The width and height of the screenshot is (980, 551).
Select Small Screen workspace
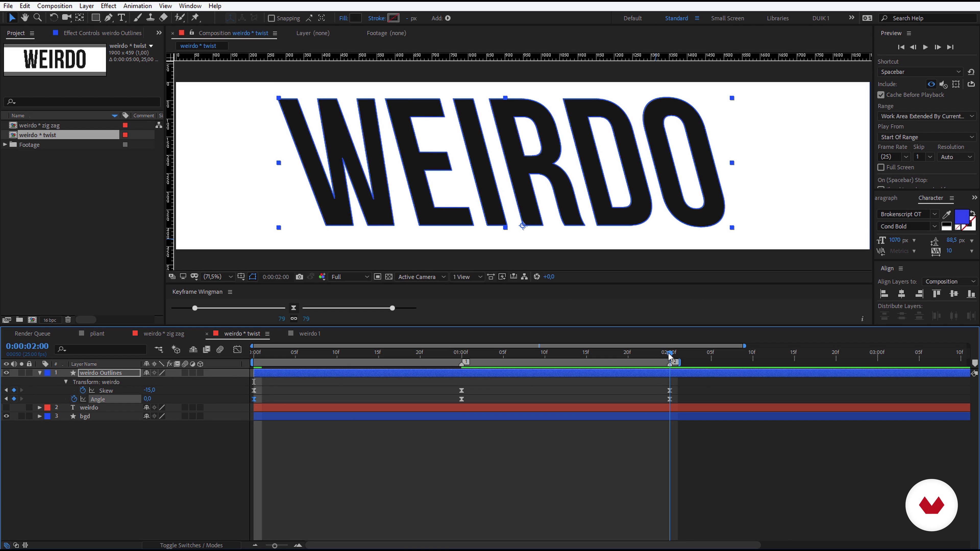click(x=727, y=18)
